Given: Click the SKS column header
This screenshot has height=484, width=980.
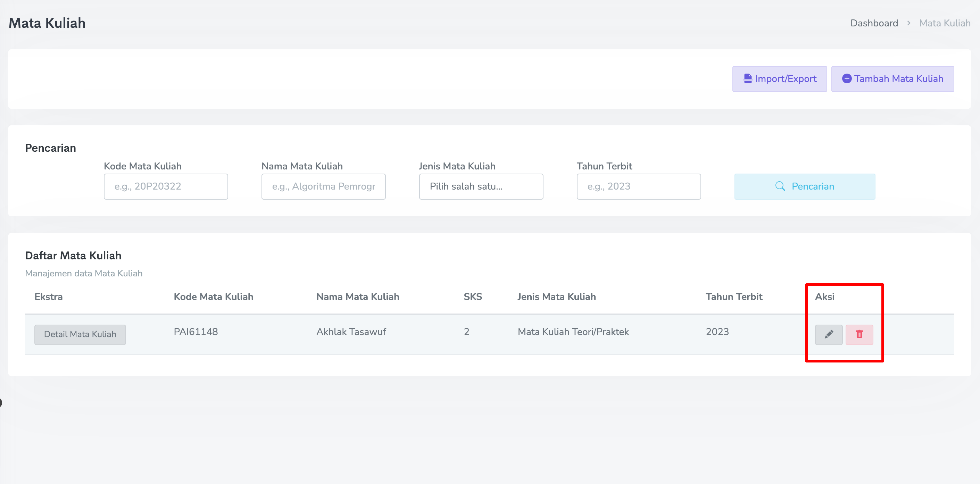Looking at the screenshot, I should click(x=473, y=297).
